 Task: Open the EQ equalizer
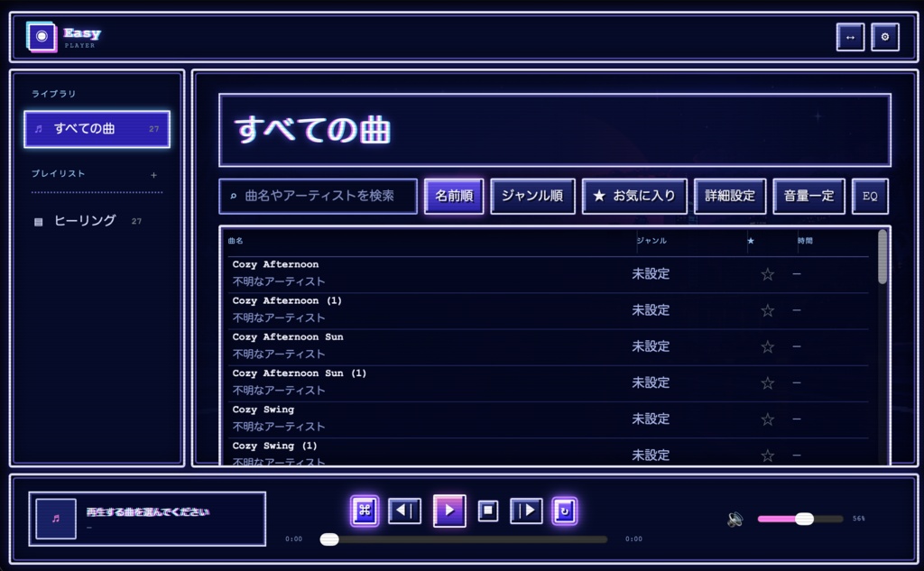tap(870, 197)
